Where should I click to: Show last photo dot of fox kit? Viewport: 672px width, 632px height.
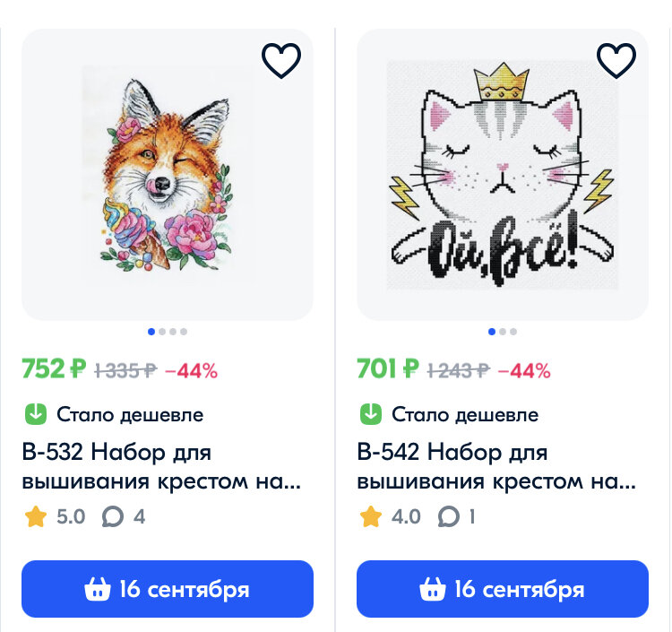tap(184, 332)
